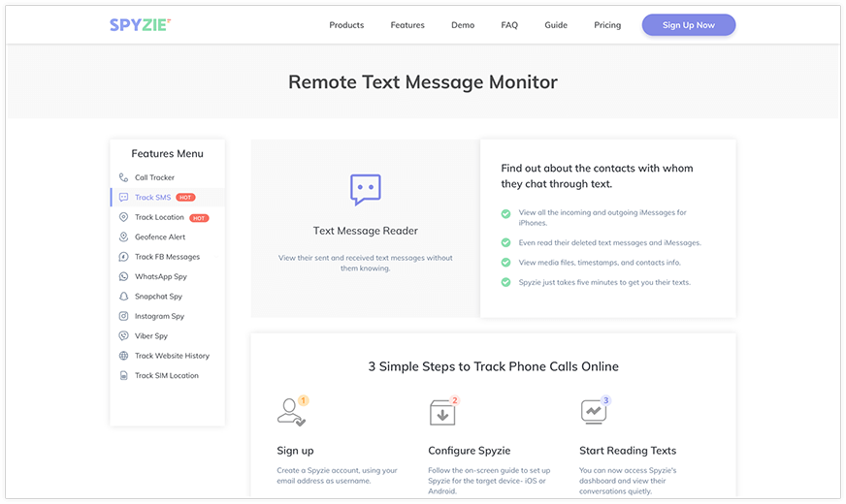This screenshot has height=504, width=846.
Task: Open Track SIM Location feature
Action: click(x=167, y=376)
